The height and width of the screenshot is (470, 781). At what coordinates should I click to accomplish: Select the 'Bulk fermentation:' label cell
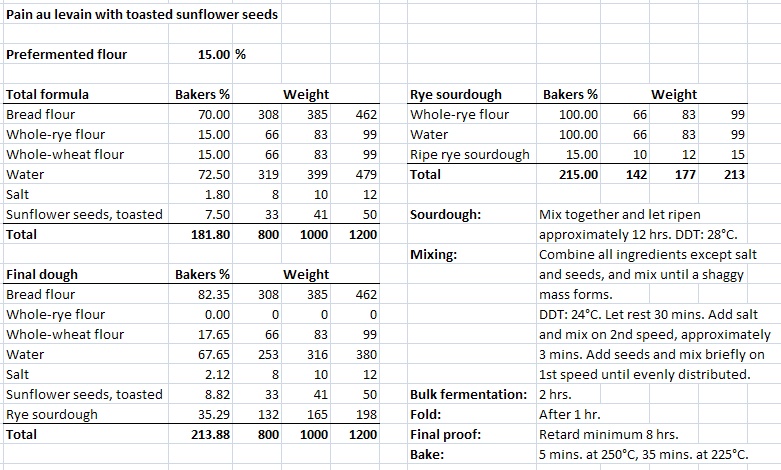tap(468, 394)
